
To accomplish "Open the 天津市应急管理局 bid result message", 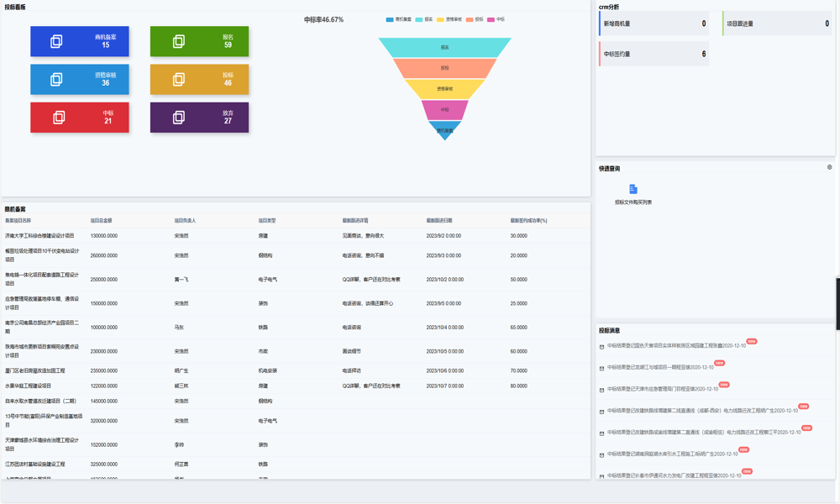I will click(663, 389).
